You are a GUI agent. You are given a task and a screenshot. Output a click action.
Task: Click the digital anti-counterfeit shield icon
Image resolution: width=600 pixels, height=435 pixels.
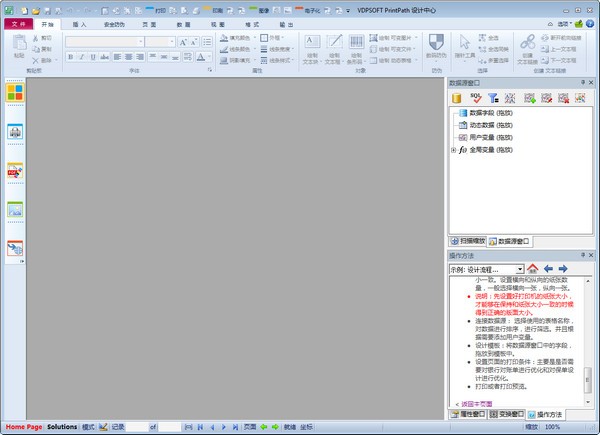[436, 42]
